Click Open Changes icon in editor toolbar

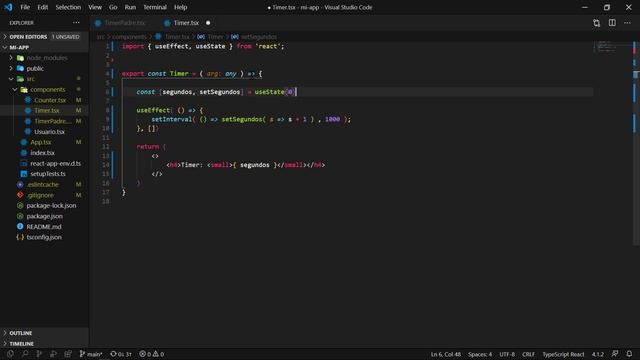[x=596, y=23]
